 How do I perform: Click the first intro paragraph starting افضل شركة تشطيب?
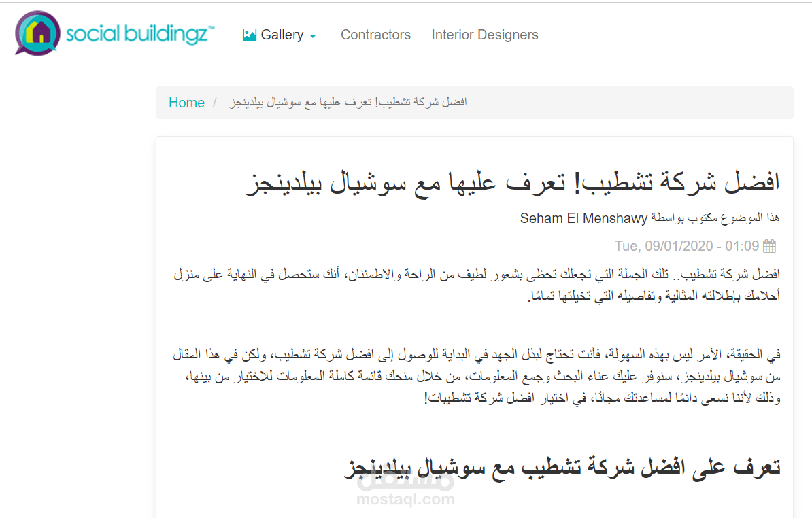(x=477, y=285)
